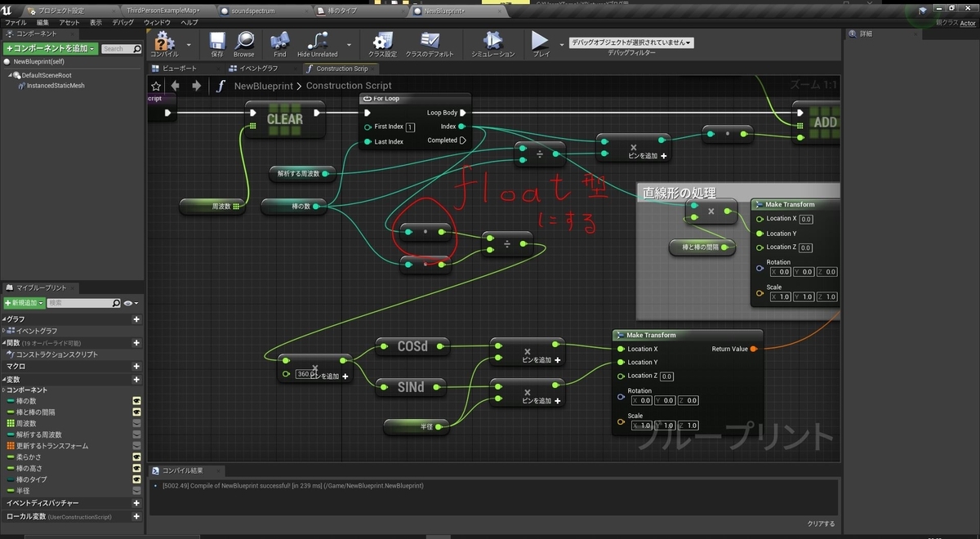Toggle the eye visibility for 柔らかさ variable
The width and height of the screenshot is (980, 539).
tap(136, 457)
